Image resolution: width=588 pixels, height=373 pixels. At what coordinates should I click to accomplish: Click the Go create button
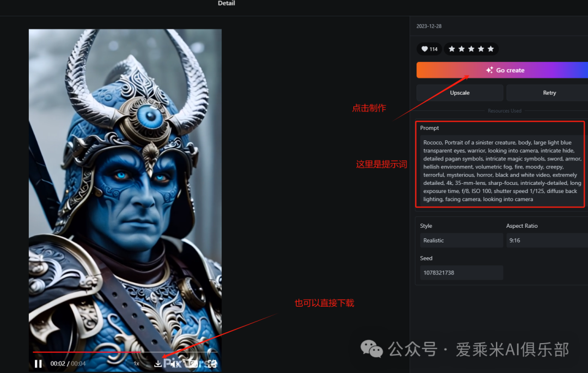(x=502, y=70)
